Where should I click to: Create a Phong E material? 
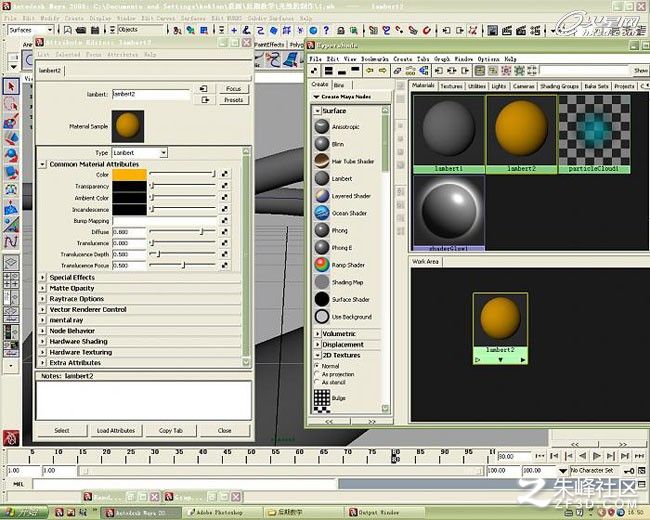(322, 248)
